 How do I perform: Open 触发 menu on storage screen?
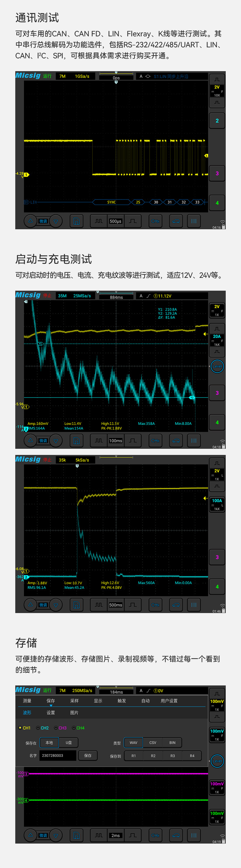(122, 701)
